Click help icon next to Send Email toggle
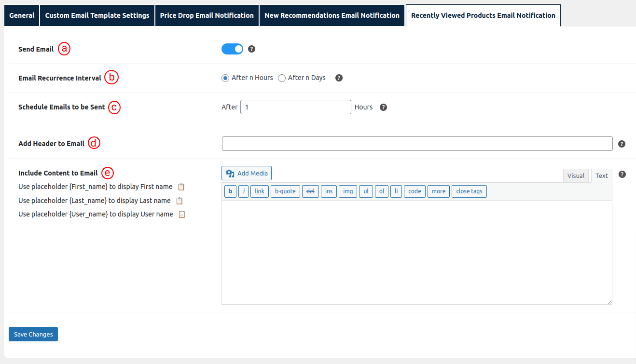The width and height of the screenshot is (636, 364). click(251, 49)
